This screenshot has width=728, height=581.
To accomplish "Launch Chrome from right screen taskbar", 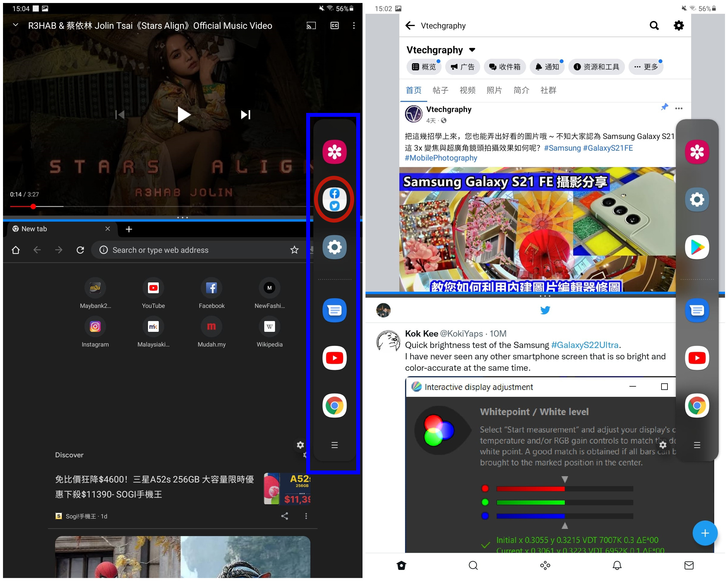I will pos(697,406).
